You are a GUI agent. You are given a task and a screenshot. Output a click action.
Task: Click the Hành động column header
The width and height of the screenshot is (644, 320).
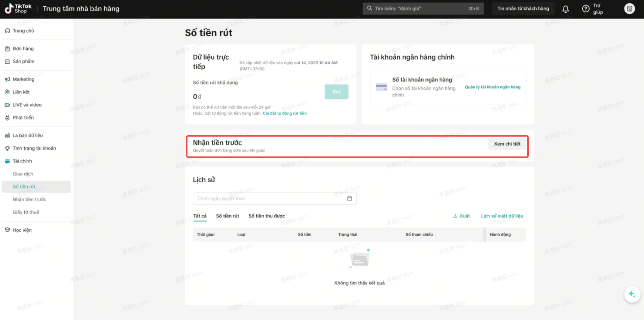coord(500,235)
